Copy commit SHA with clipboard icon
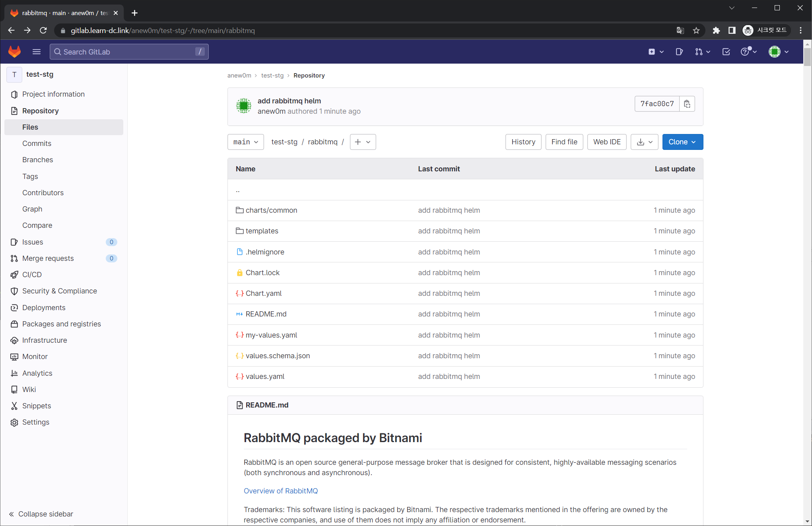This screenshot has width=812, height=526. tap(687, 104)
